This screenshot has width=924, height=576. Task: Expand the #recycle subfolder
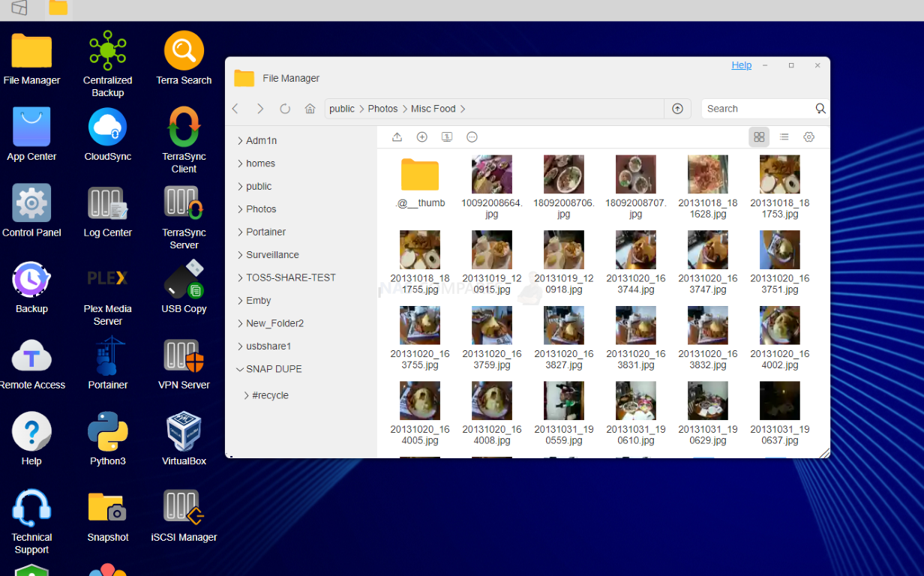[246, 395]
